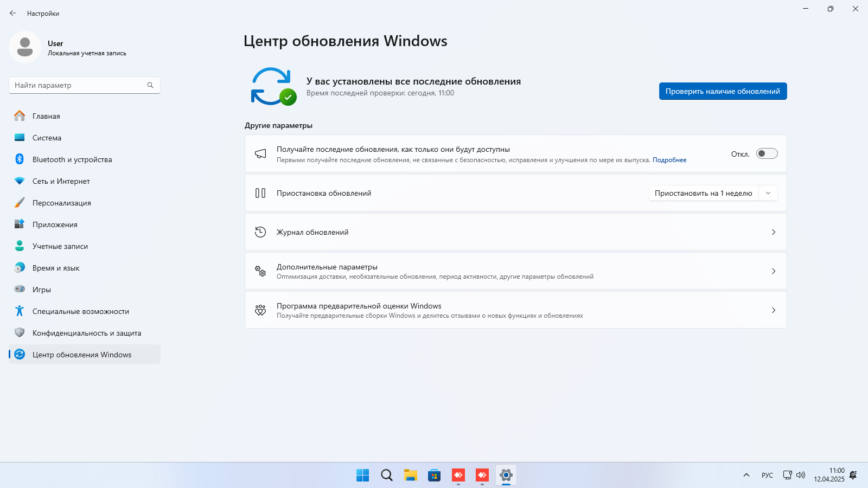
Task: Expand Программа предварительной оценки Windows chevron
Action: [x=774, y=310]
